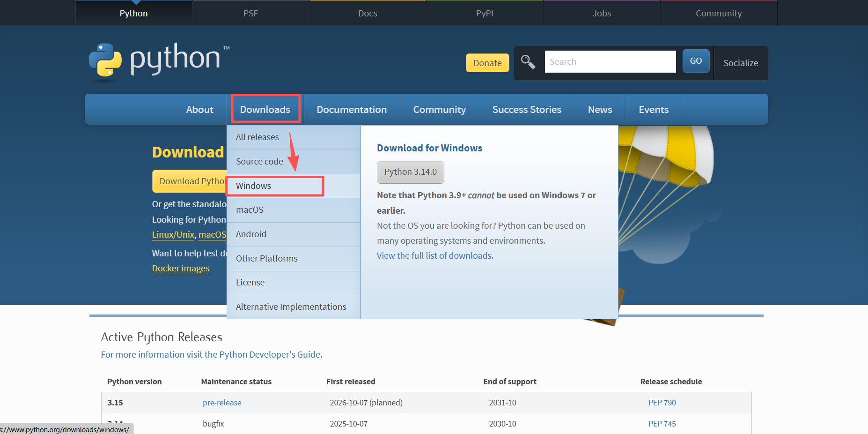Open the PSF top-bar tab
This screenshot has height=434, width=868.
[x=250, y=13]
